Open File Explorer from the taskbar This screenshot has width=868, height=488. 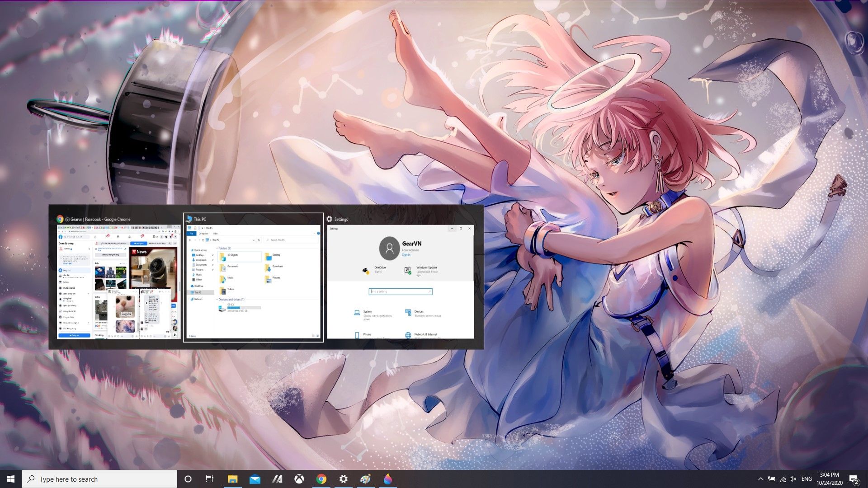pyautogui.click(x=232, y=479)
